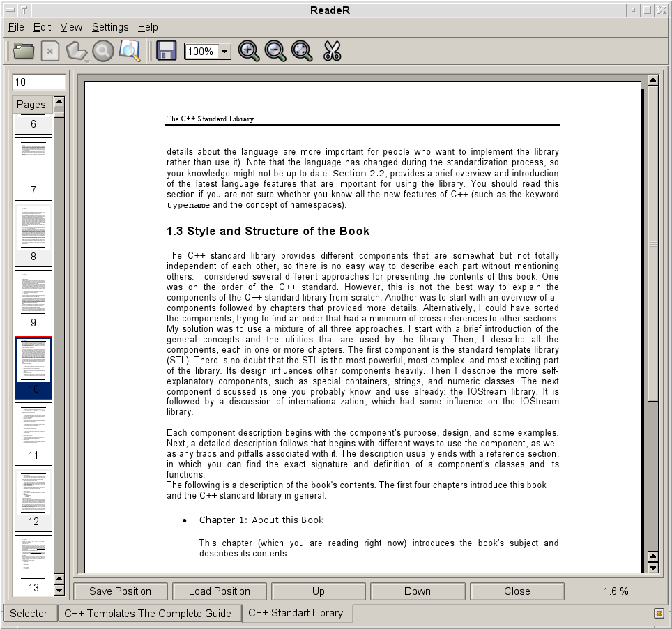The width and height of the screenshot is (672, 629).
Task: Open the window menu button in title bar
Action: 10,10
